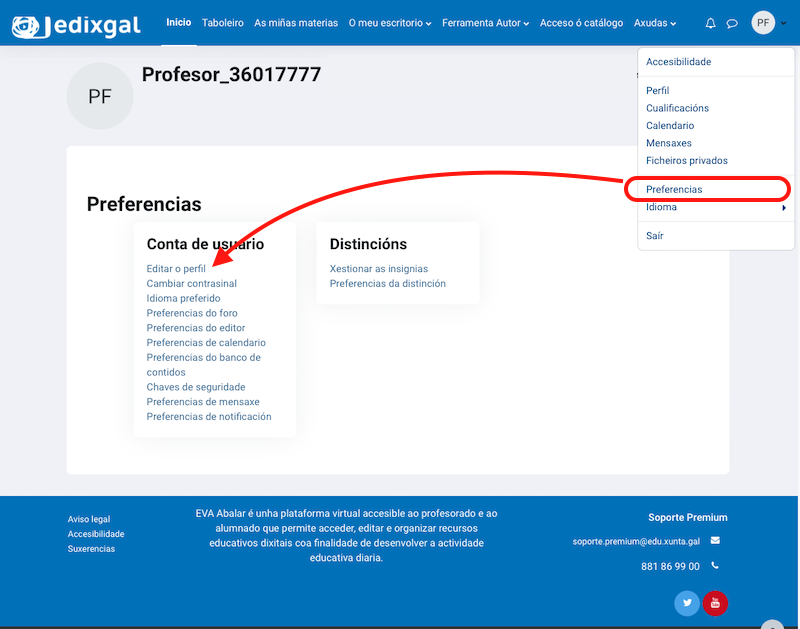Screen dimensions: 800x629
Task: Expand the Axudas dropdown
Action: 656,22
